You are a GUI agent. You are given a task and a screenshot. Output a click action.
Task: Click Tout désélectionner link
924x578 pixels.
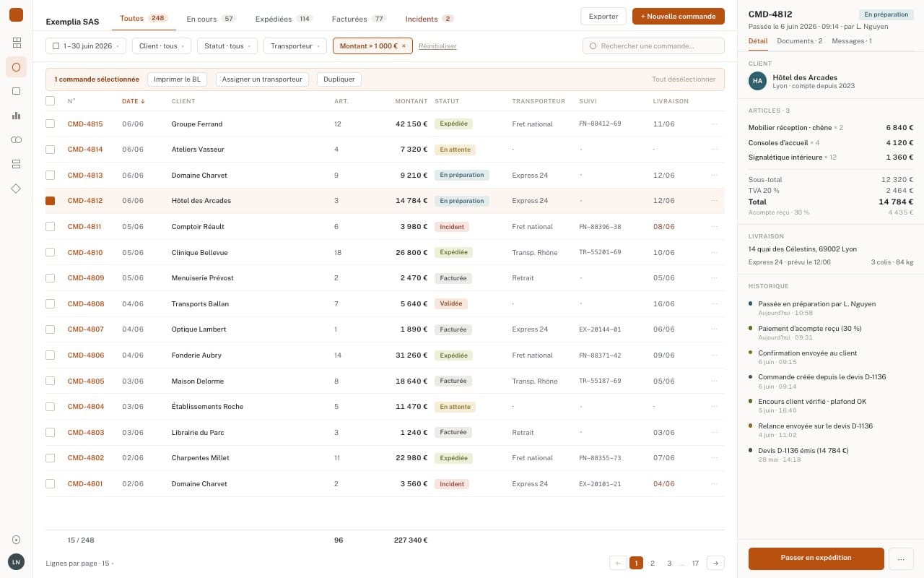click(x=684, y=79)
